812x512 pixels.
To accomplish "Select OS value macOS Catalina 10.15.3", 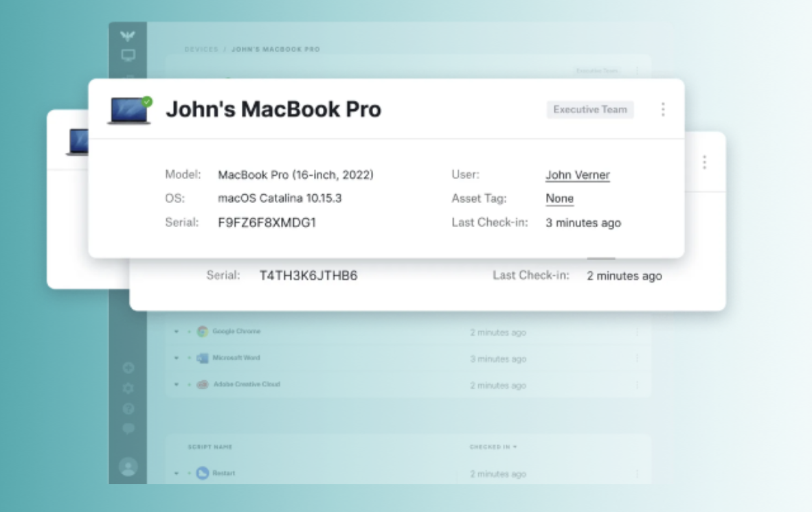I will [x=280, y=198].
